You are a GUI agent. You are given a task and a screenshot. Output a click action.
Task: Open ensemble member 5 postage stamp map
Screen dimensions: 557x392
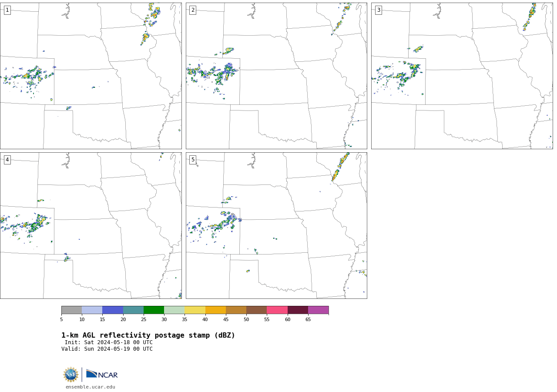[x=276, y=225]
